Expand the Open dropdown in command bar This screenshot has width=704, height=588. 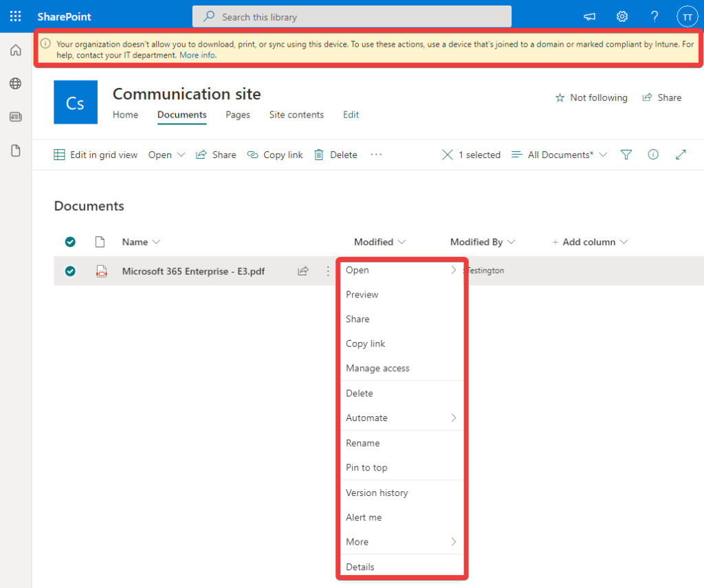(166, 155)
